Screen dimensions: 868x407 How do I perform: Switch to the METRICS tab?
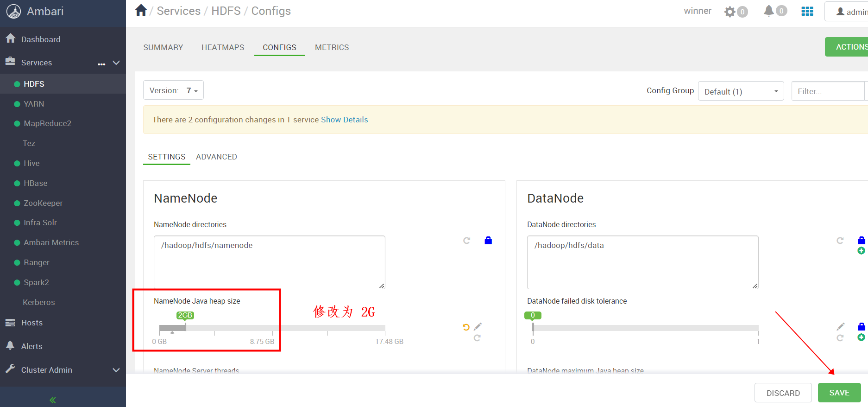pyautogui.click(x=332, y=47)
